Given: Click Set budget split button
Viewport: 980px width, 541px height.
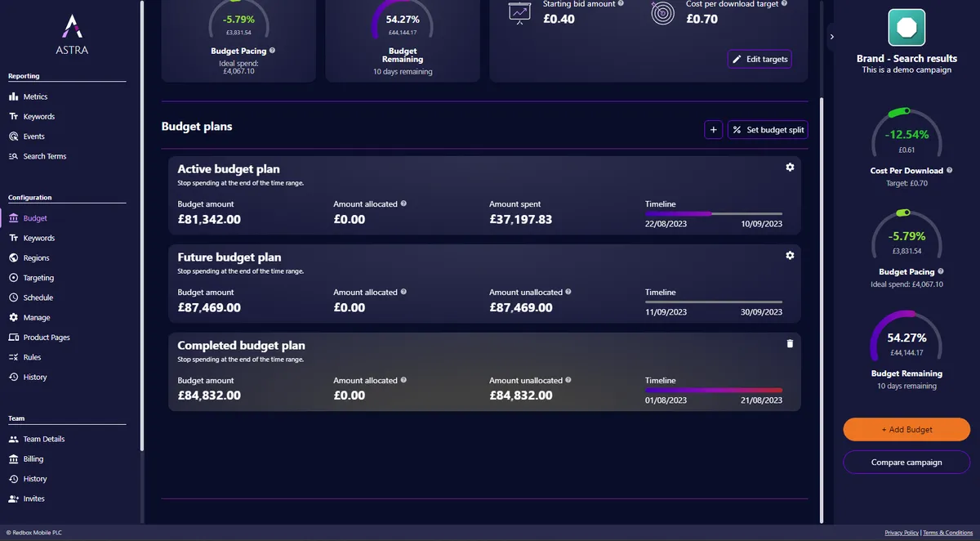Looking at the screenshot, I should (768, 130).
